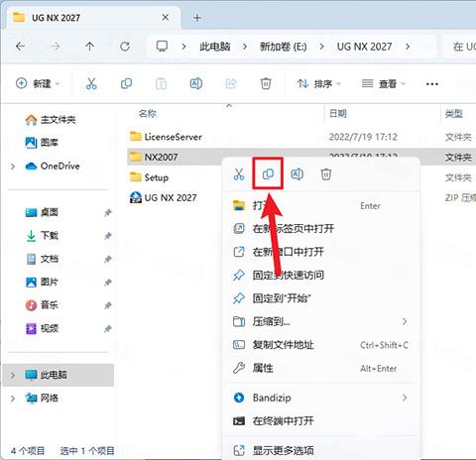Unpin 下载 using its pin icon
Viewport: 476px width, 460px height.
[108, 236]
